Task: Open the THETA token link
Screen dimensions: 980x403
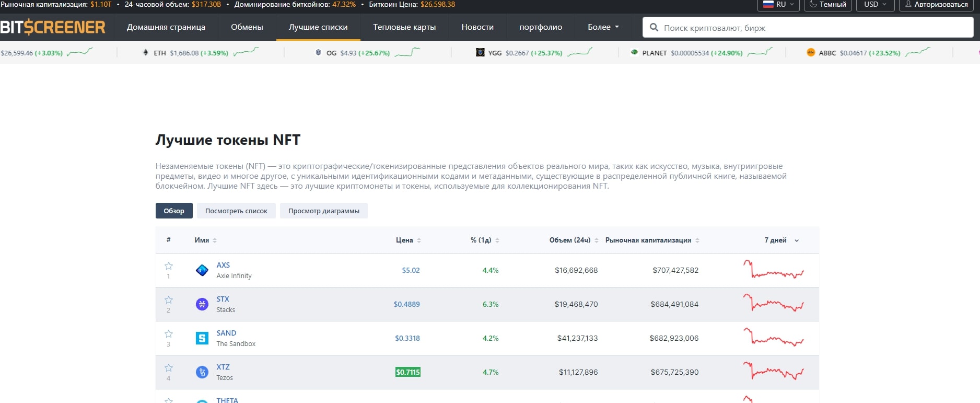Action: pos(227,400)
